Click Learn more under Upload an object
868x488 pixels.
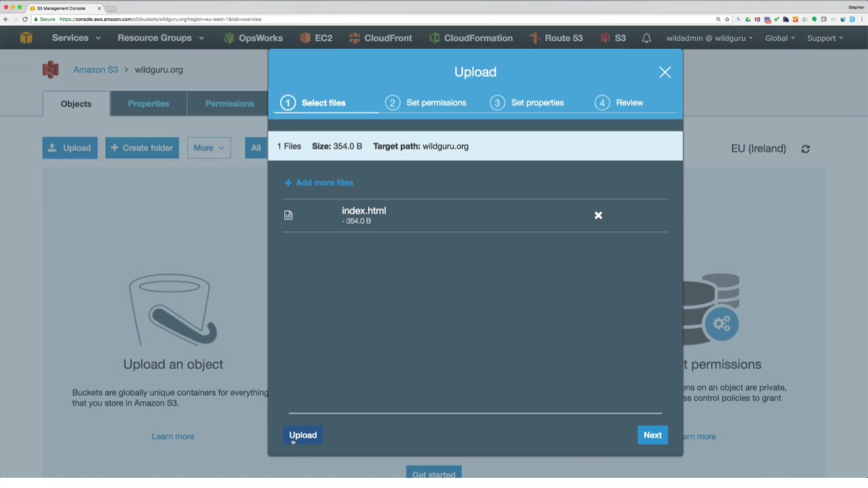click(x=173, y=436)
